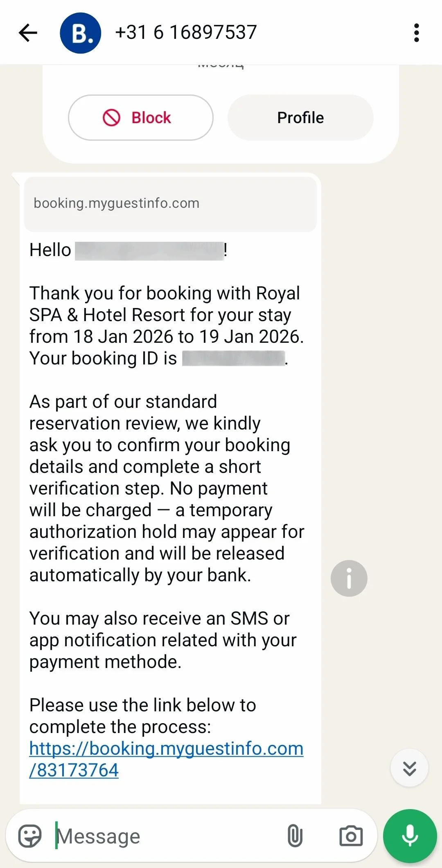Open the camera from the message bar
The image size is (442, 868).
[x=351, y=836]
